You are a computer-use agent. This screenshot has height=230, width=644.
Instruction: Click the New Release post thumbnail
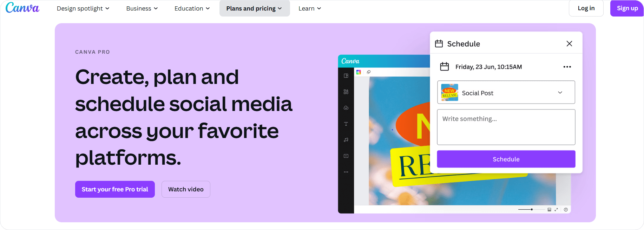click(449, 92)
